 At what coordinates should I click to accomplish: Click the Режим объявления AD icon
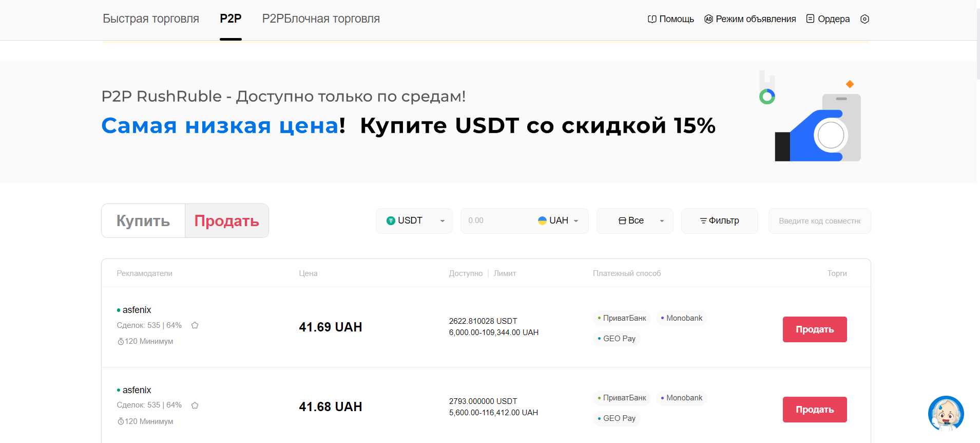[x=708, y=19]
